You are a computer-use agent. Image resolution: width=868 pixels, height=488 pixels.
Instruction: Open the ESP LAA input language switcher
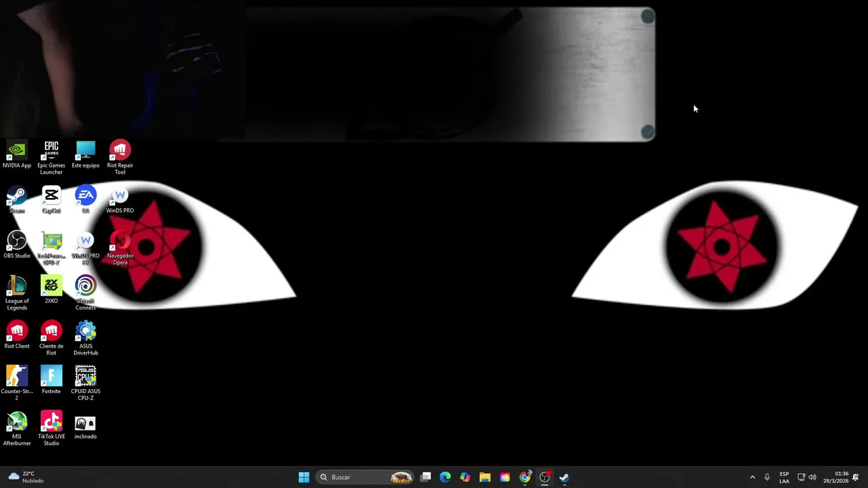click(784, 477)
